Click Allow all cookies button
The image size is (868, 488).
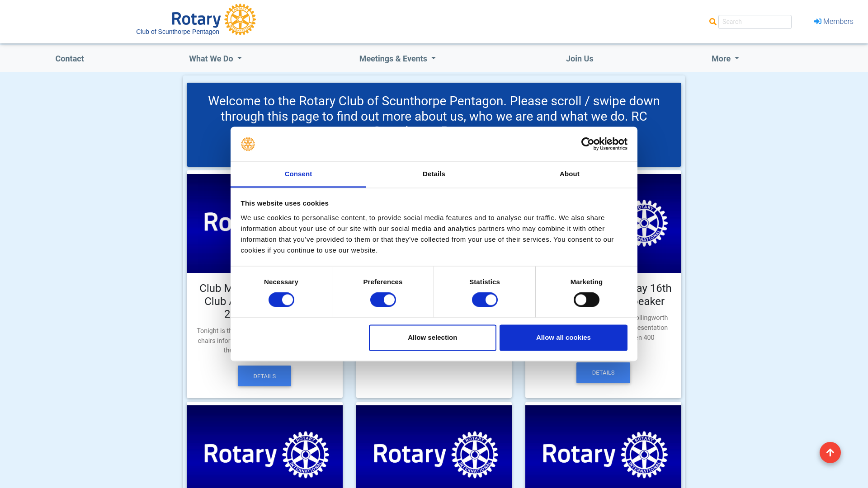(563, 338)
